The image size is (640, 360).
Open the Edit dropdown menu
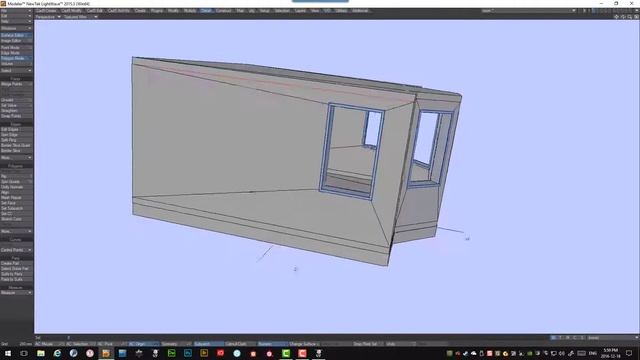pos(16,16)
